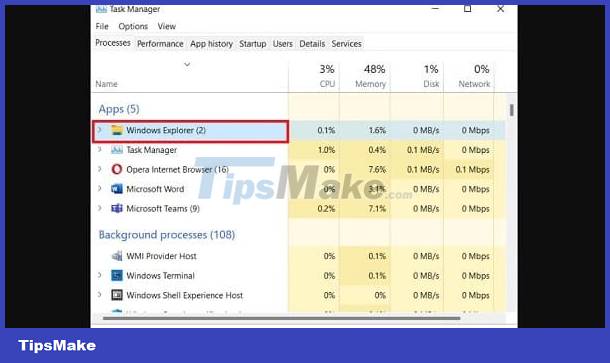Click the Task Manager row icon

coord(117,150)
